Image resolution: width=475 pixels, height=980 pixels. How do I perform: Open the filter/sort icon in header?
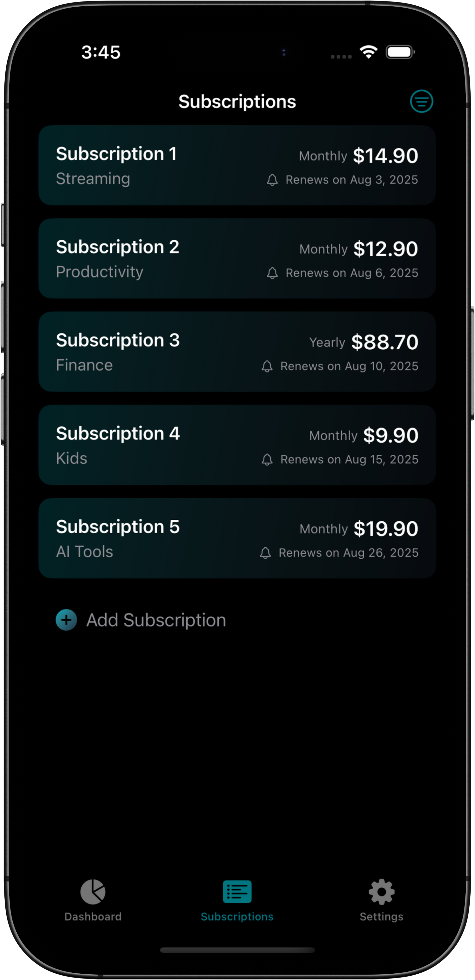[x=421, y=101]
